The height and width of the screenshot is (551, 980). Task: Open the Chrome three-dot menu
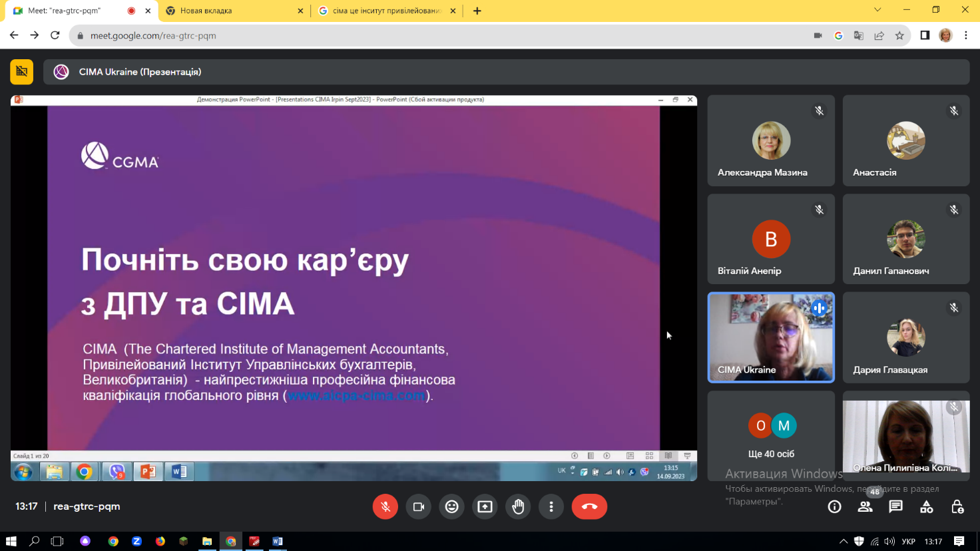(966, 35)
